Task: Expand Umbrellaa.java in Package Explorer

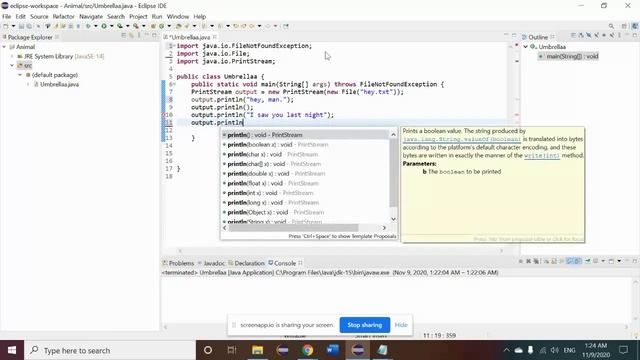Action: 28,84
